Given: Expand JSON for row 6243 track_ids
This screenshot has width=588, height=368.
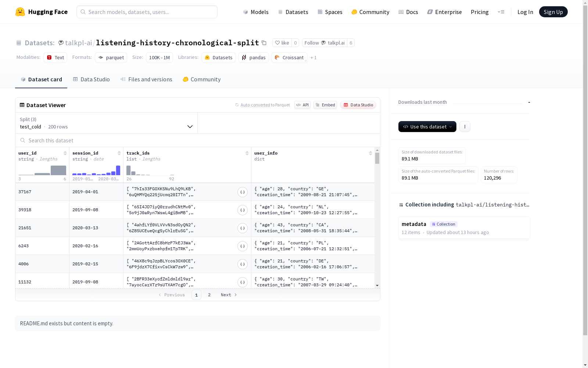Looking at the screenshot, I should coord(242,246).
